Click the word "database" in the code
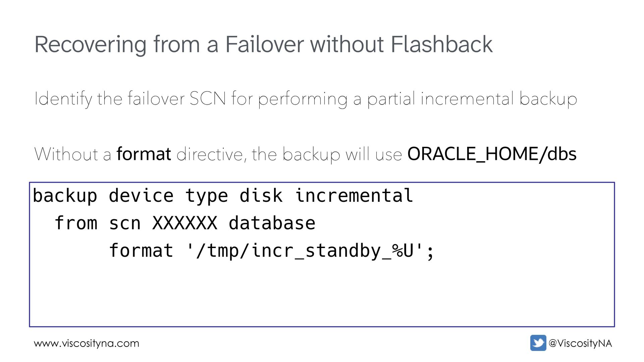Image resolution: width=644 pixels, height=362 pixels. click(272, 223)
